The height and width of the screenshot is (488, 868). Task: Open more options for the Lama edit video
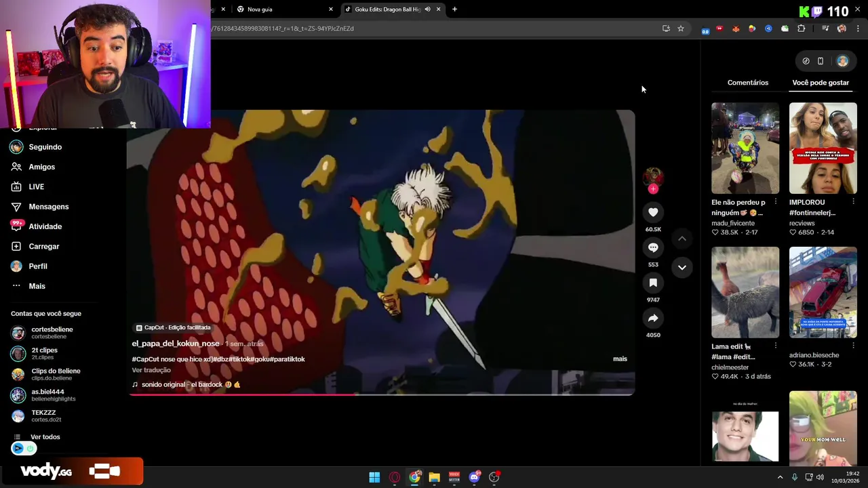point(775,346)
